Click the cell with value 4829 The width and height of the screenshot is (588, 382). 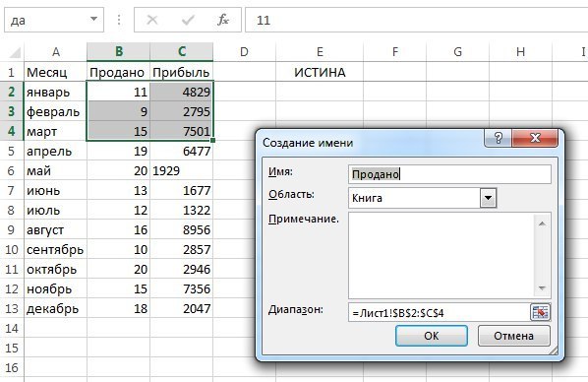182,92
